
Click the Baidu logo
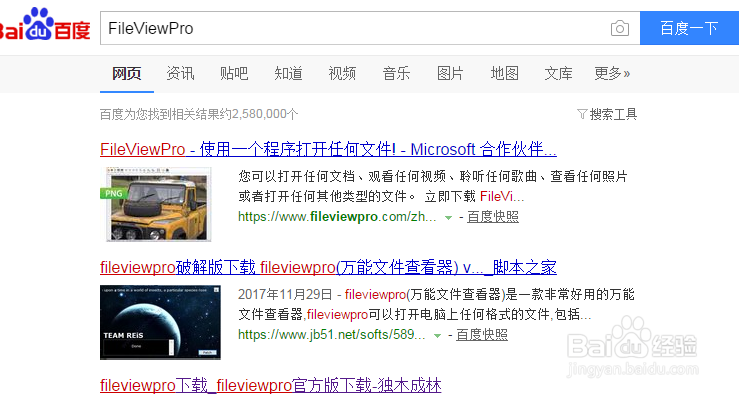point(45,25)
